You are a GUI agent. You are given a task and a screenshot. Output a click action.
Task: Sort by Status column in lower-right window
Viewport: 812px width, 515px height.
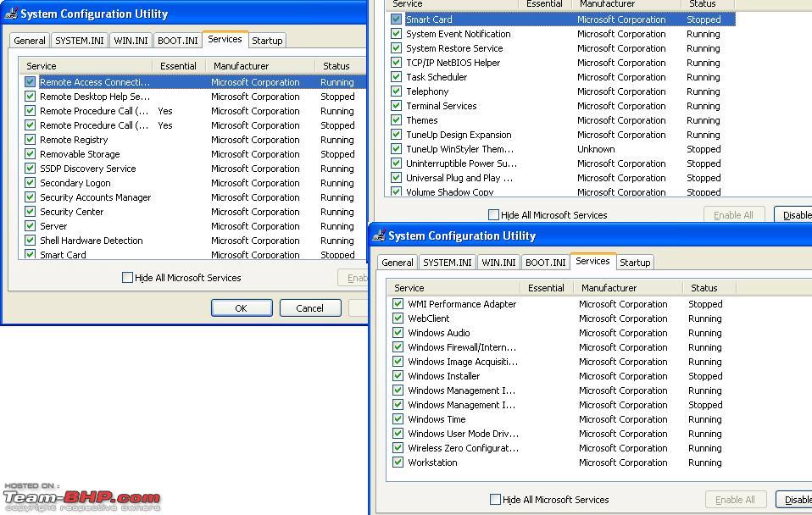[709, 288]
